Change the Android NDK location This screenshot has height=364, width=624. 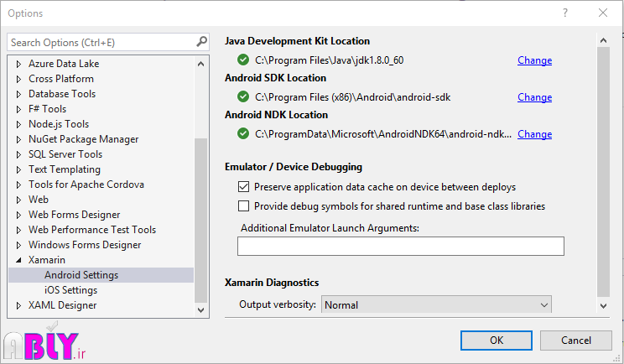pos(534,134)
